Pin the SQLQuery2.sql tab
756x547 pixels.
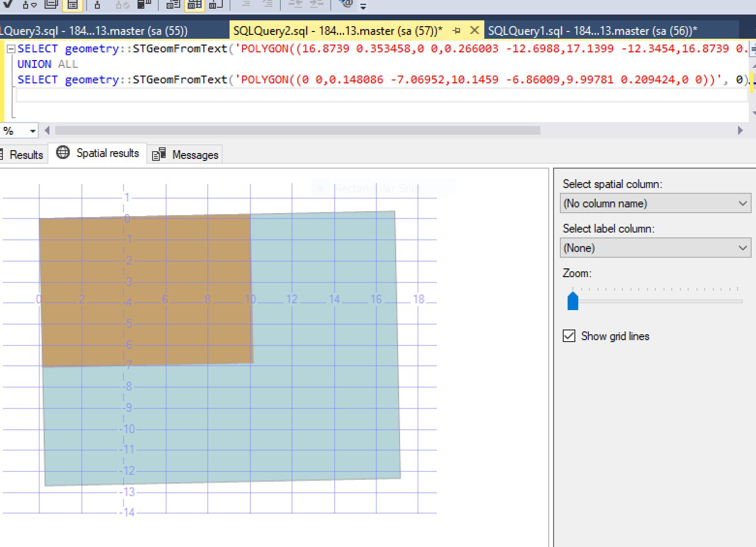(x=456, y=31)
